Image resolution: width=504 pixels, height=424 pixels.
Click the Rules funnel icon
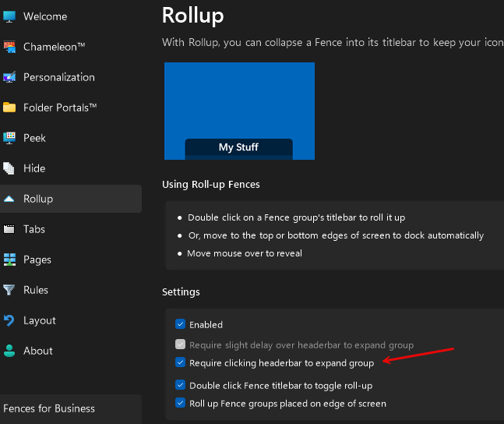point(9,290)
